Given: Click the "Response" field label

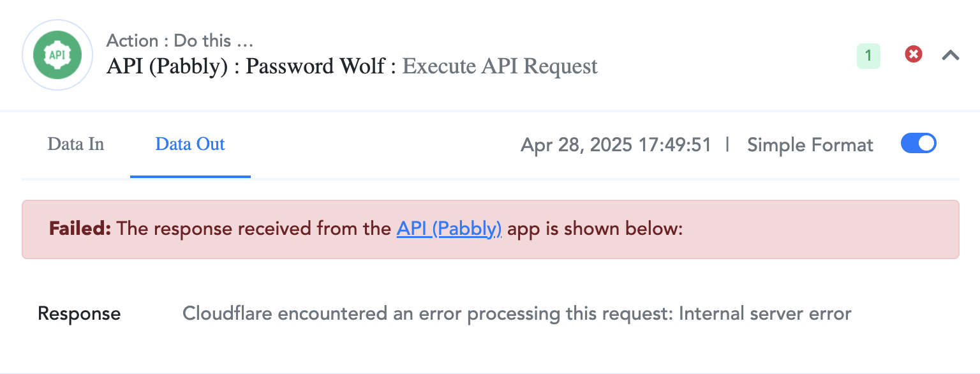Looking at the screenshot, I should 79,314.
